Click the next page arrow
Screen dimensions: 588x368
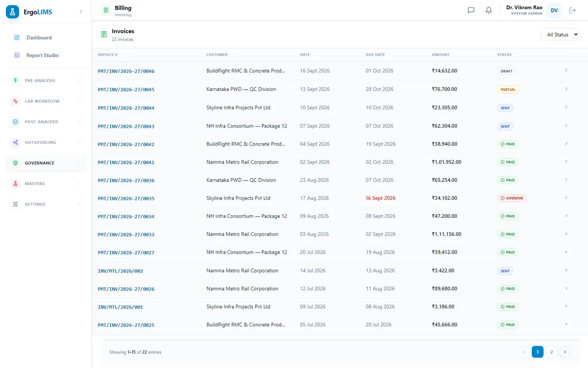tap(565, 352)
